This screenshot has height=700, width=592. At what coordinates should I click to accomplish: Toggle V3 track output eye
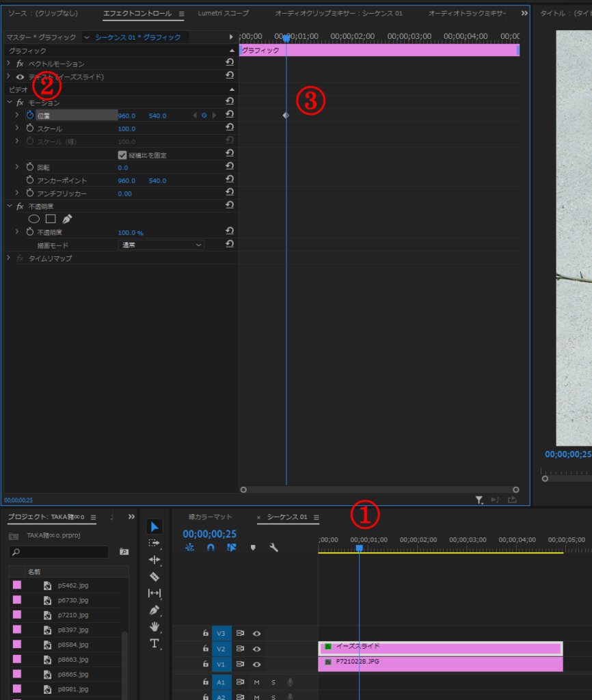257,634
